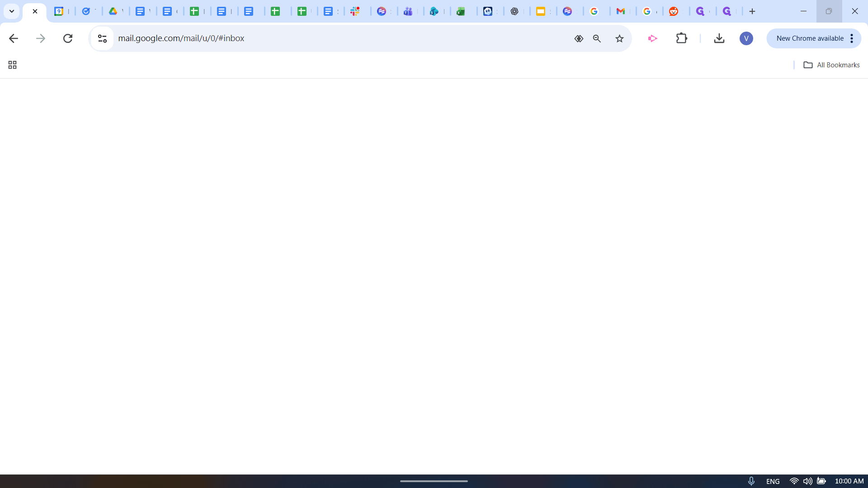
Task: Close the active blank Gmail tab
Action: click(35, 11)
